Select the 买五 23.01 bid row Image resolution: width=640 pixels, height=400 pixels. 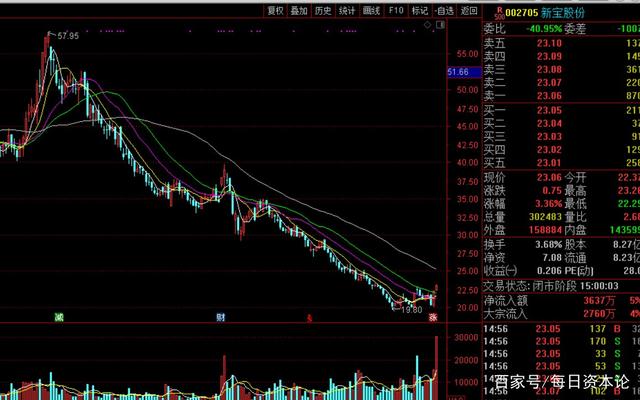coord(562,163)
